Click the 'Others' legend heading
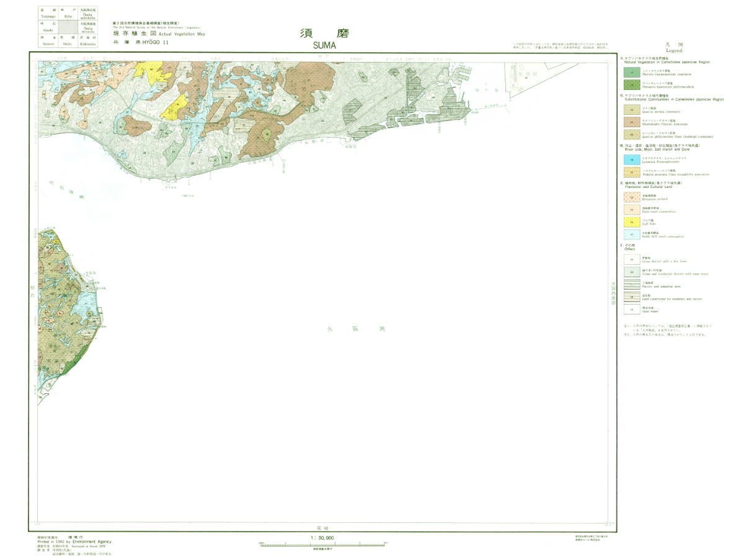The width and height of the screenshot is (756, 557). [x=629, y=249]
